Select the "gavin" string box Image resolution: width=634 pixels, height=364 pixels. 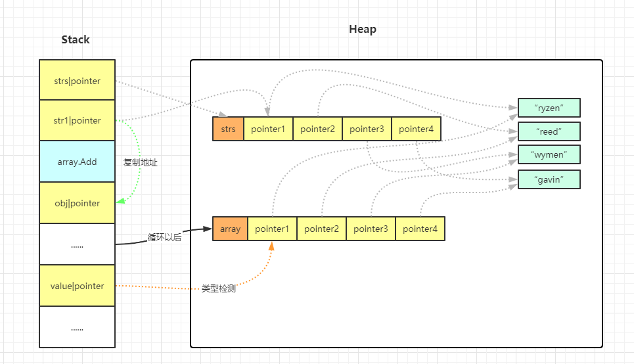point(549,179)
